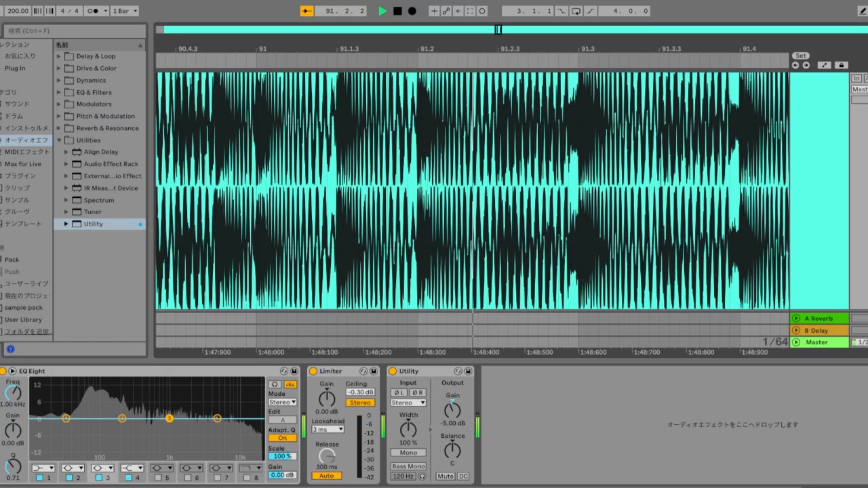
Task: Toggle Limiter device activator
Action: 313,371
